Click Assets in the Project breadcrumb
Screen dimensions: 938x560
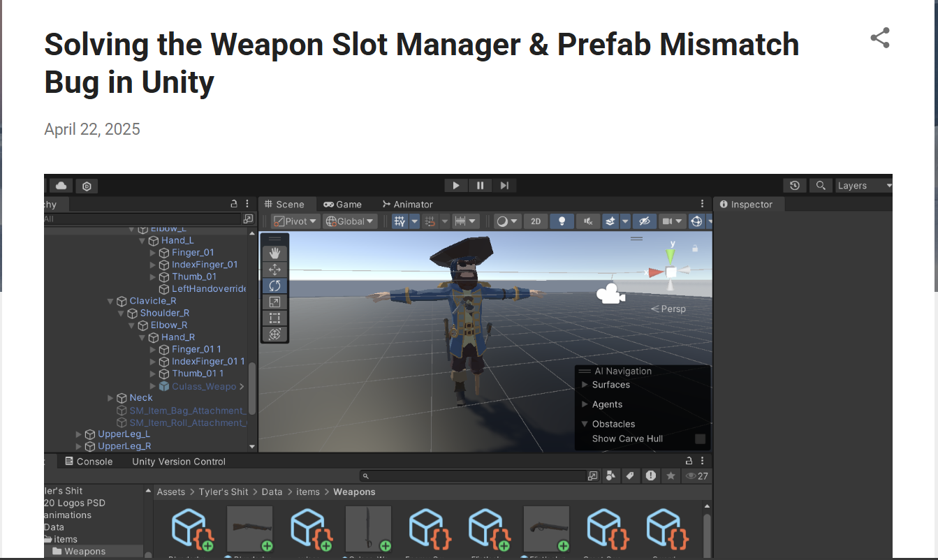point(171,492)
